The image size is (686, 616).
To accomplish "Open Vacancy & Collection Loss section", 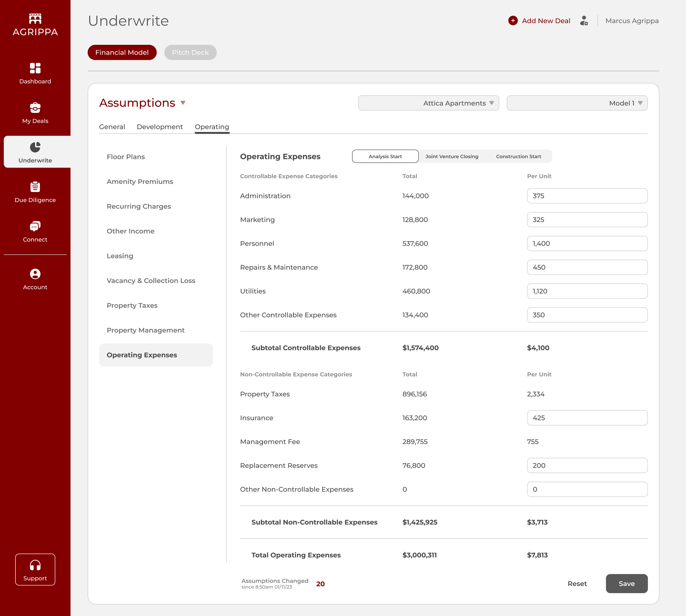I will point(151,281).
